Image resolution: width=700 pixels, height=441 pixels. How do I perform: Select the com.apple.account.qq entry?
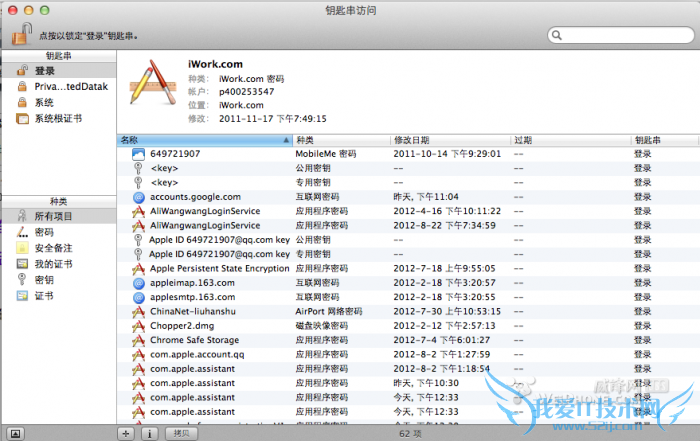click(408, 354)
